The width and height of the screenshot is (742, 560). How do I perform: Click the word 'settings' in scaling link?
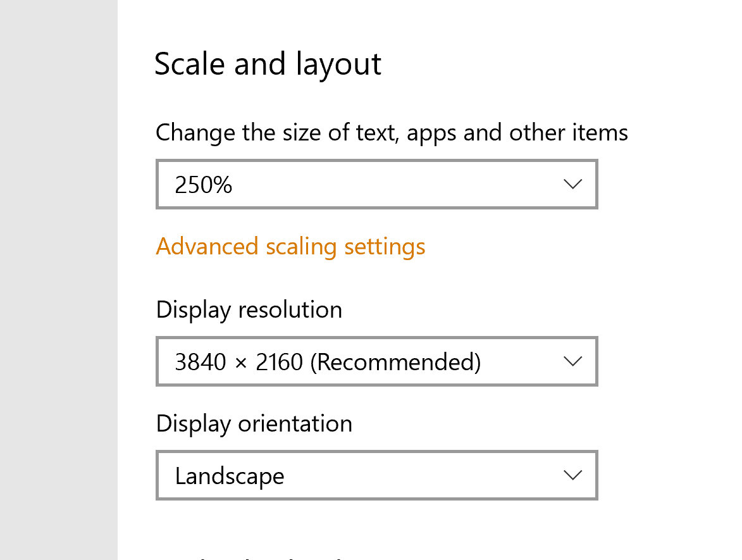tap(385, 247)
